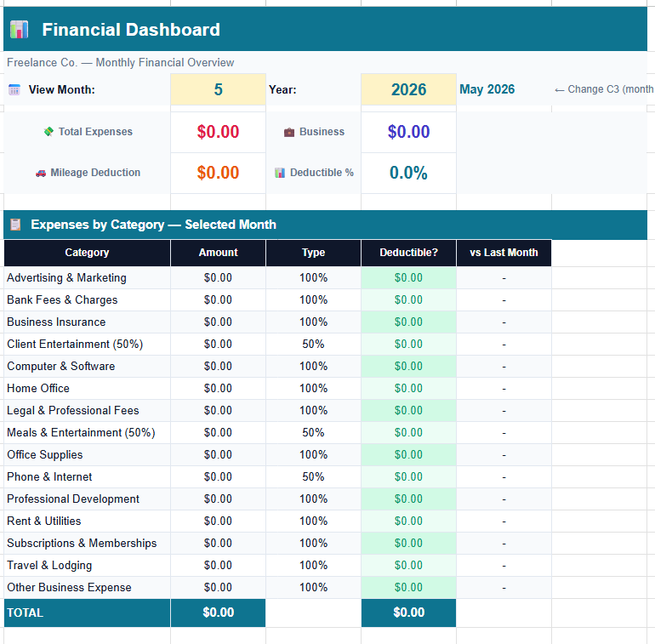This screenshot has height=644, width=655.
Task: Select the Meals & Entertainment (50%) category cell
Action: [x=87, y=433]
